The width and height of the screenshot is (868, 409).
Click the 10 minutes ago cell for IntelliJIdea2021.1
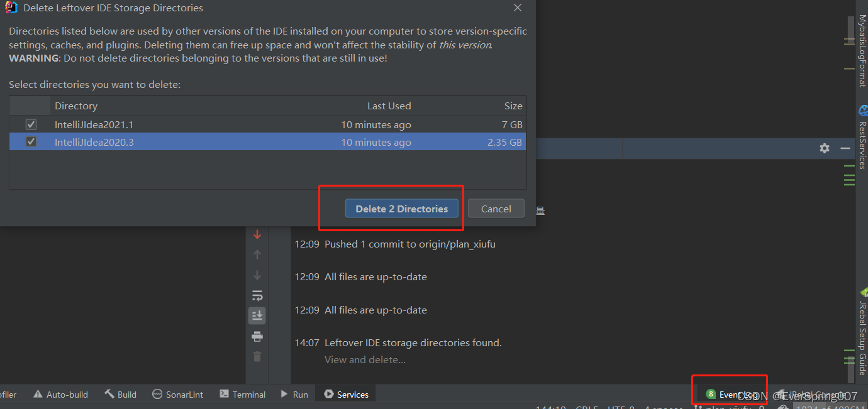click(376, 124)
